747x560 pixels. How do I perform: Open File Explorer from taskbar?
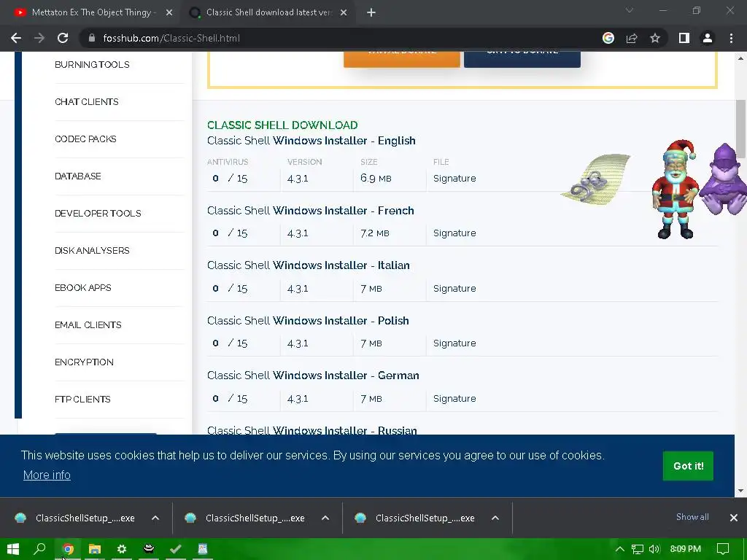point(95,549)
